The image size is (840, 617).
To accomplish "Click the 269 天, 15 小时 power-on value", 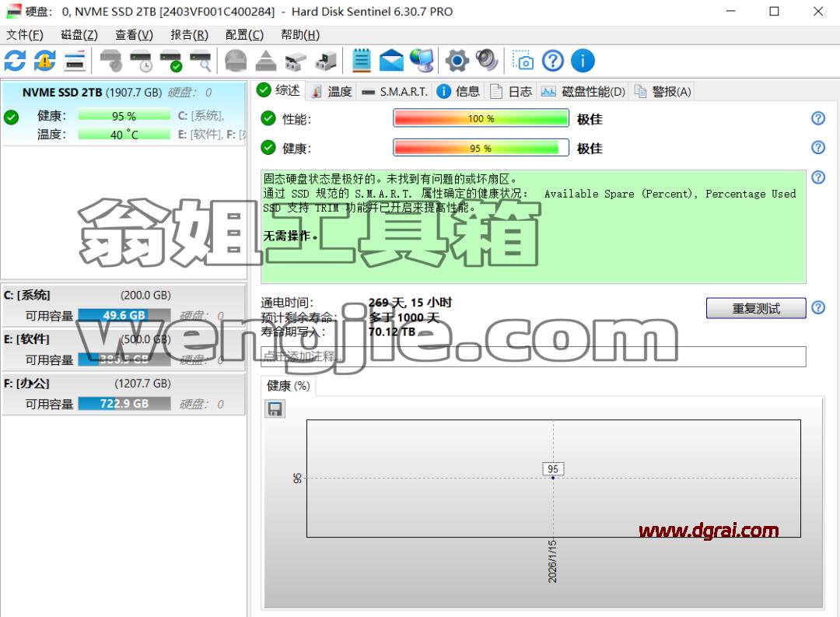I will click(x=411, y=303).
